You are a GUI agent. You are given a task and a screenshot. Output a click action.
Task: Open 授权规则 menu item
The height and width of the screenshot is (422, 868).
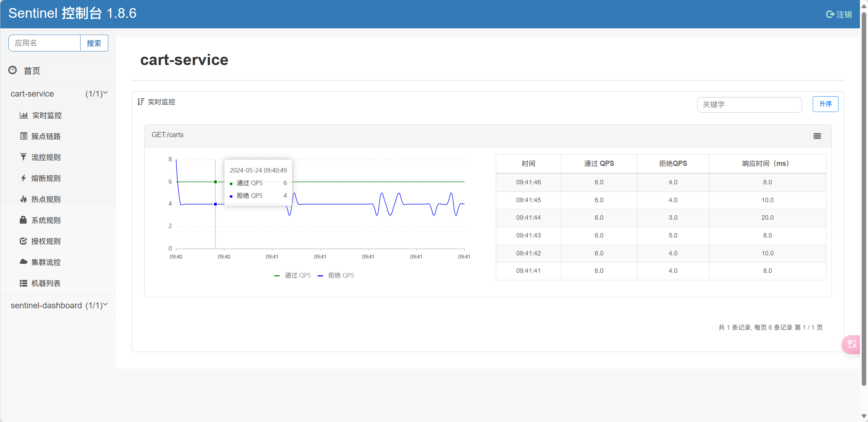point(46,241)
